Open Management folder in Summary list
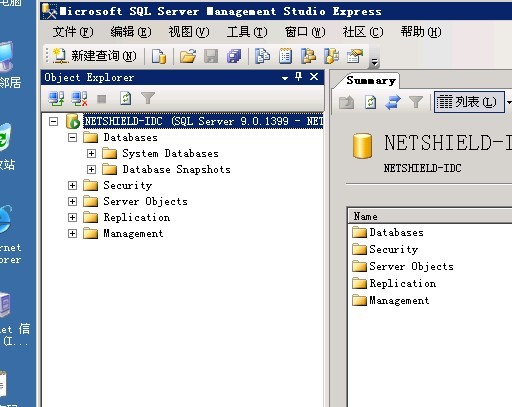512x407 pixels. pos(391,300)
